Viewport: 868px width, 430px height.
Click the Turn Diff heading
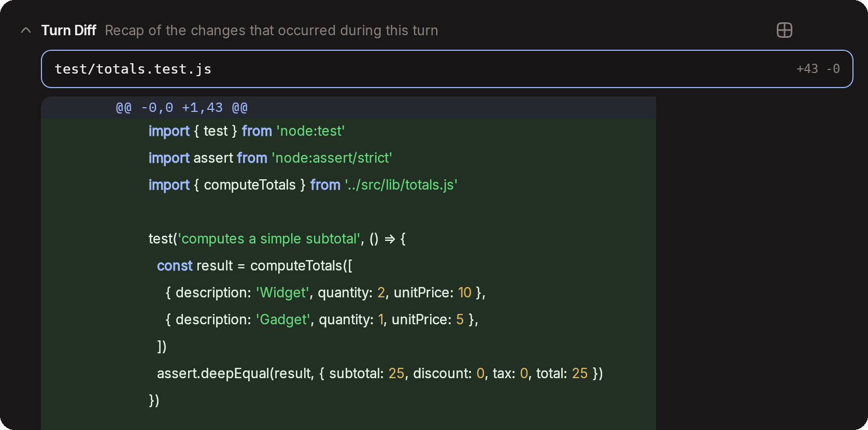[x=68, y=31]
